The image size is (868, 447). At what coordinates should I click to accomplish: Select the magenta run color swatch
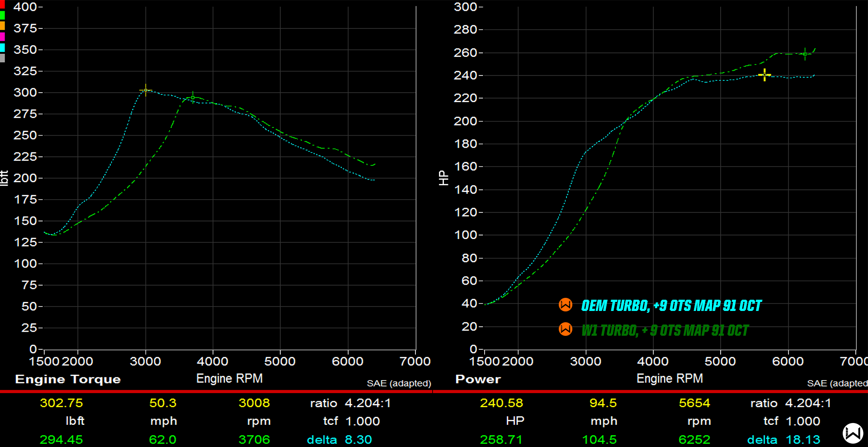coord(2,37)
